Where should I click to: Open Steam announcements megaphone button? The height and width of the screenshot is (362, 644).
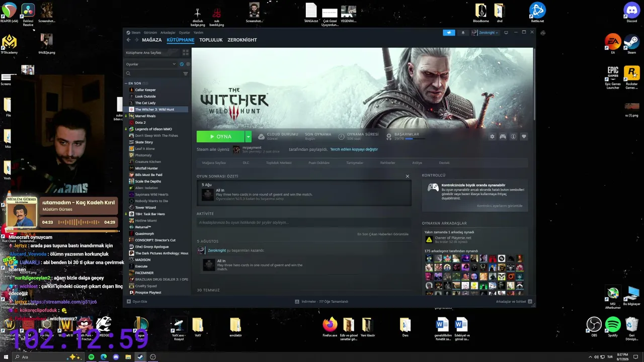(x=449, y=33)
